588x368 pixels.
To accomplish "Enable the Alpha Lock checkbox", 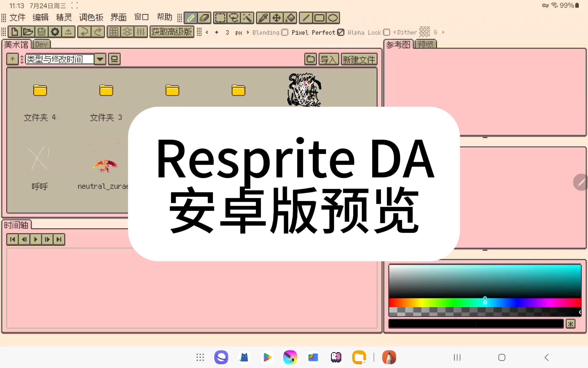I will click(387, 32).
